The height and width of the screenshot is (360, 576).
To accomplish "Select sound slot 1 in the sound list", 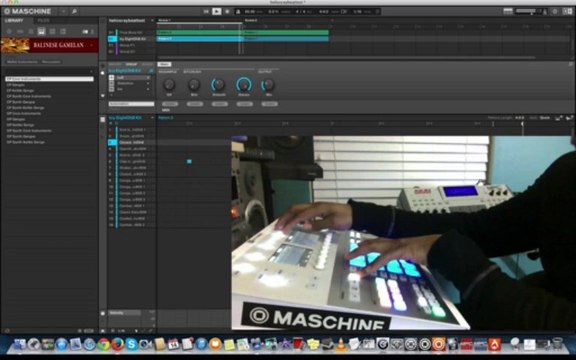I will 132,130.
